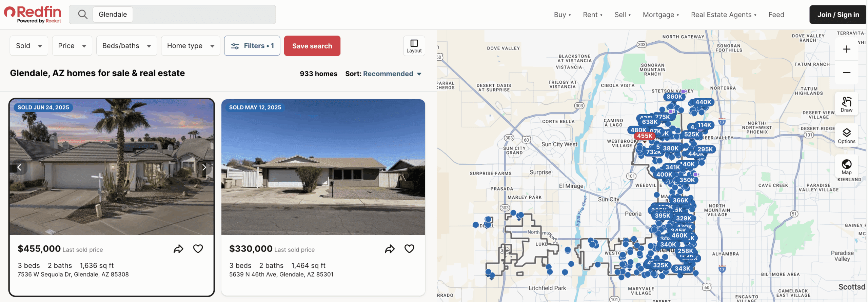
Task: Open the Home type dropdown
Action: pyautogui.click(x=191, y=46)
